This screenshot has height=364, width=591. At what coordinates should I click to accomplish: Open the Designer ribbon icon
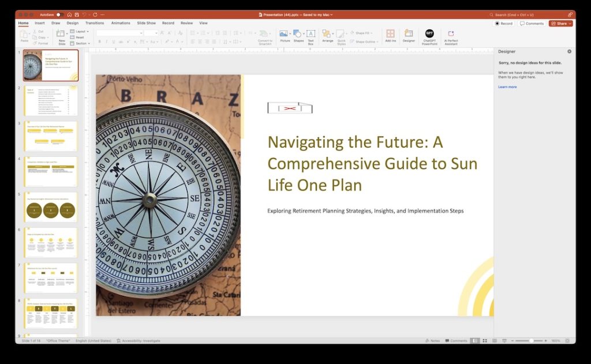tap(409, 36)
